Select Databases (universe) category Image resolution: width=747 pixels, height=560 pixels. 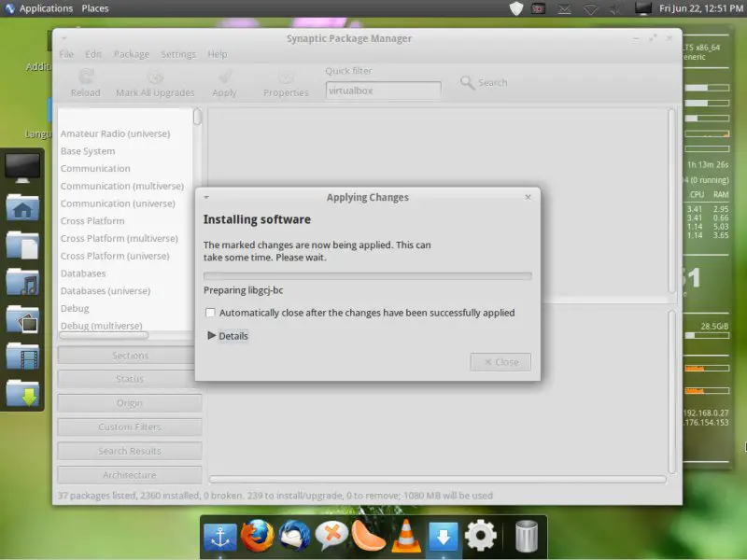pos(106,291)
